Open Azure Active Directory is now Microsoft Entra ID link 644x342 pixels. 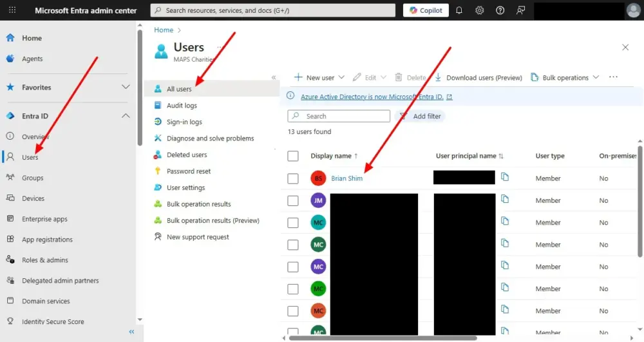[372, 97]
